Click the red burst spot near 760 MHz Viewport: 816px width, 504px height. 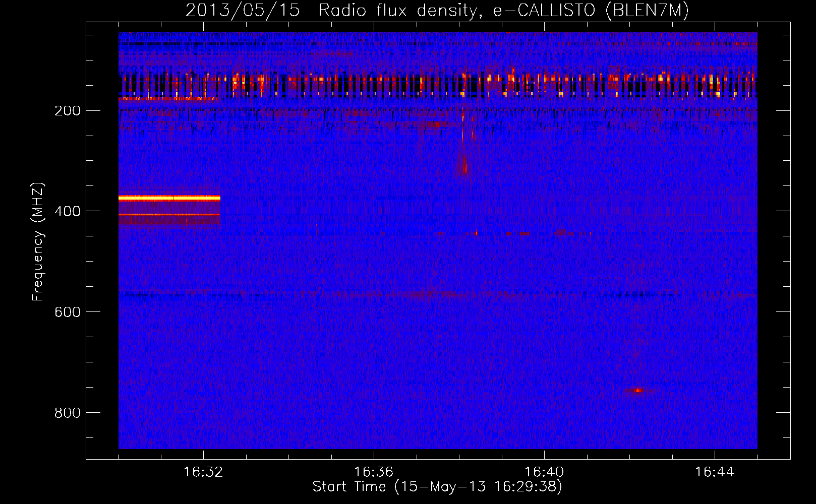638,390
